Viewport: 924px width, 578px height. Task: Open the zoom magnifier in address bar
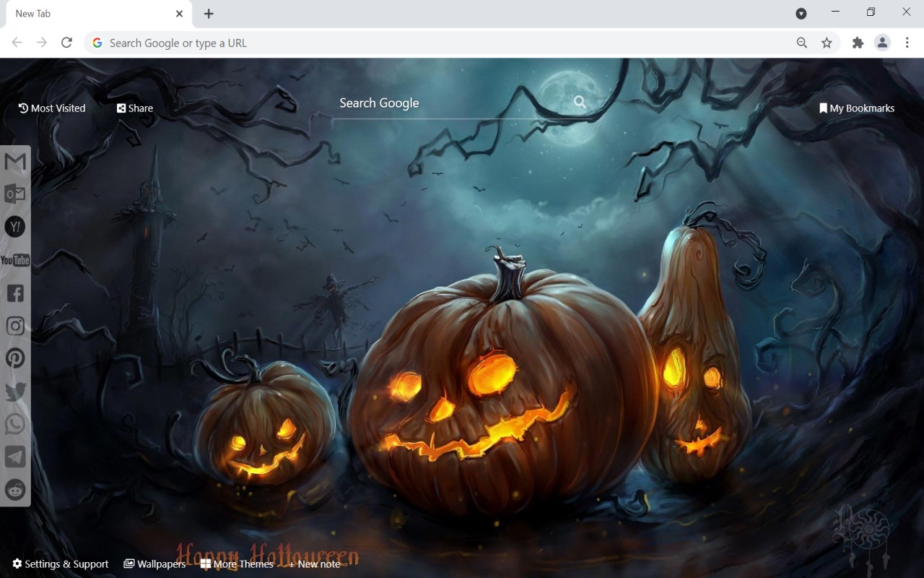tap(802, 43)
